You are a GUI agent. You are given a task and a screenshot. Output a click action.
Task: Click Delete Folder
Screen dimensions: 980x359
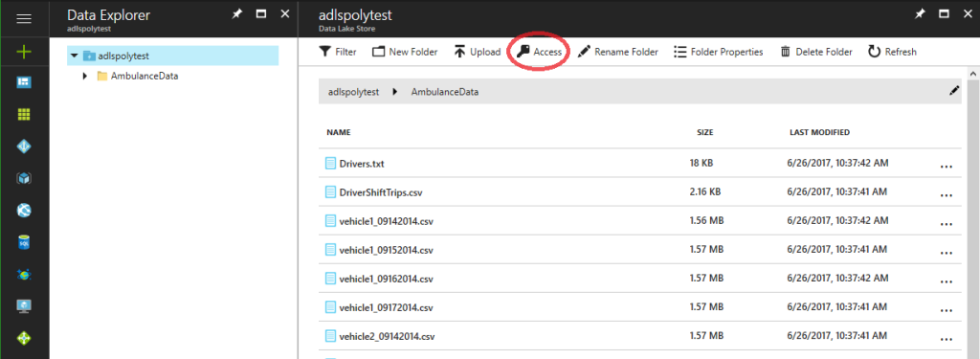(x=816, y=52)
